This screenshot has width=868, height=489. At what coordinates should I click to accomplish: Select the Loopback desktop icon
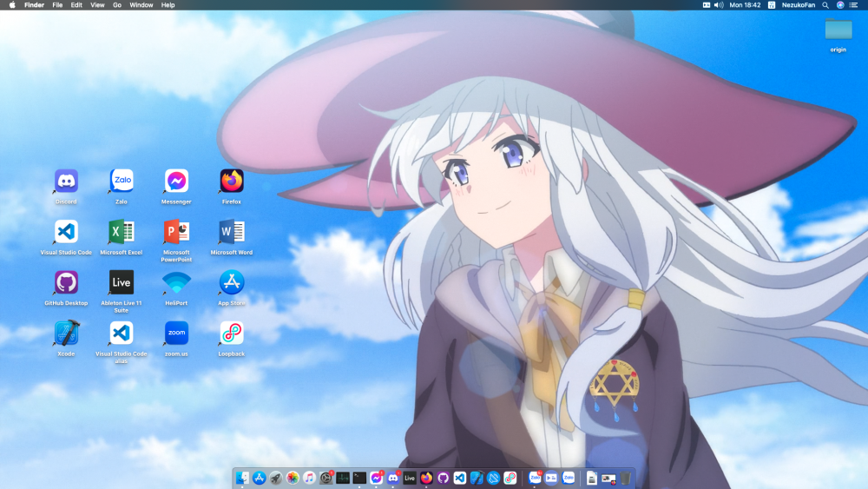click(232, 333)
